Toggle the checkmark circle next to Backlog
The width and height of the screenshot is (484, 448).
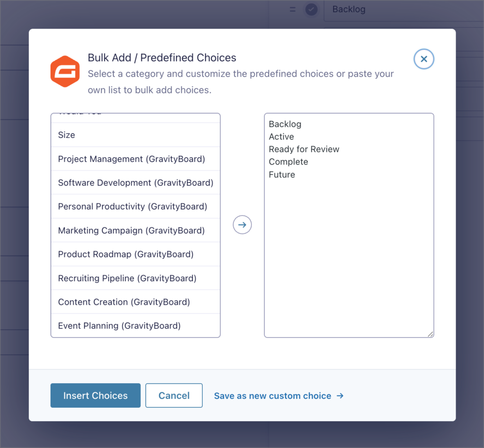click(x=311, y=9)
